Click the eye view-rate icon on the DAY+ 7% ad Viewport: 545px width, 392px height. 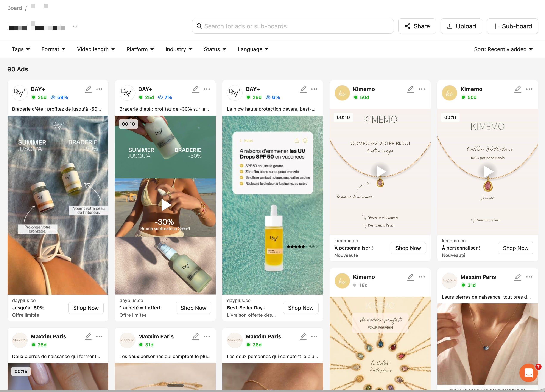tap(160, 97)
